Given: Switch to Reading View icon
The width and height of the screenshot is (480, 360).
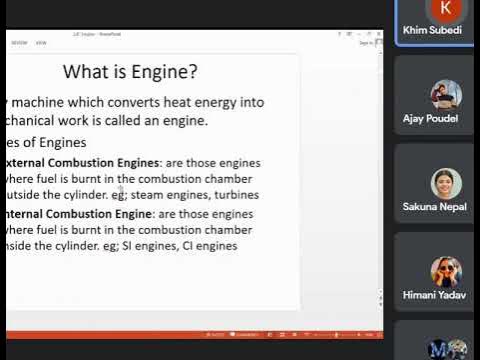Looking at the screenshot, I should click(295, 334).
